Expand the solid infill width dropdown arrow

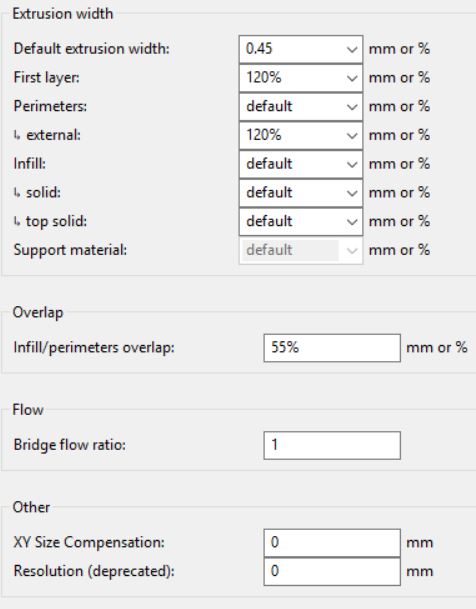(x=352, y=193)
